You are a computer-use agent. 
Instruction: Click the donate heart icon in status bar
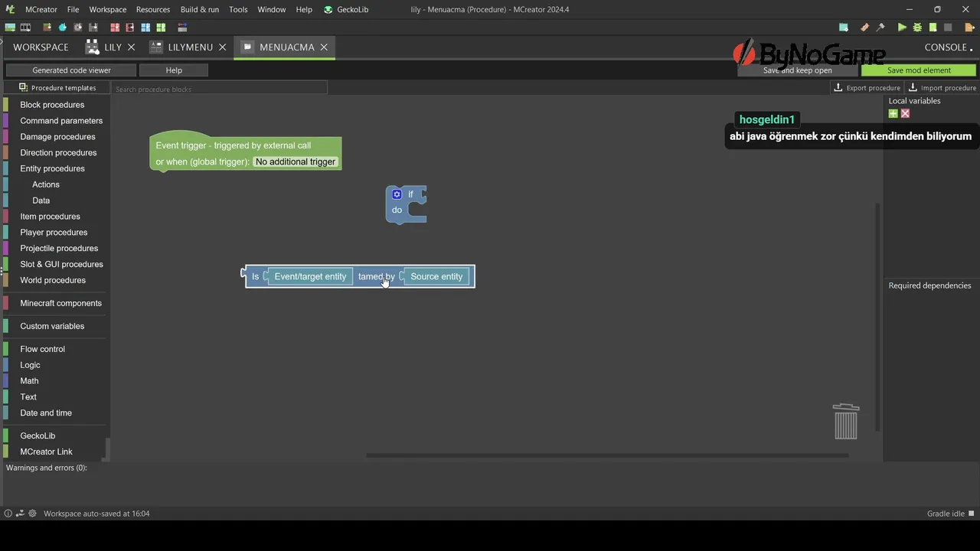coord(21,514)
